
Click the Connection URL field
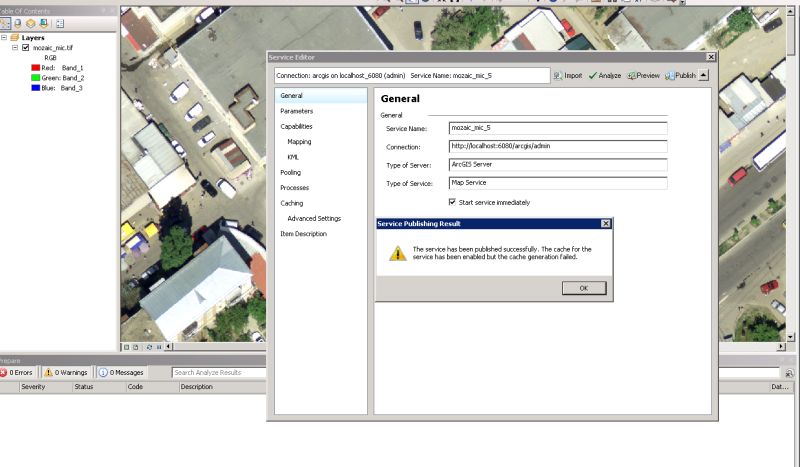click(x=558, y=146)
